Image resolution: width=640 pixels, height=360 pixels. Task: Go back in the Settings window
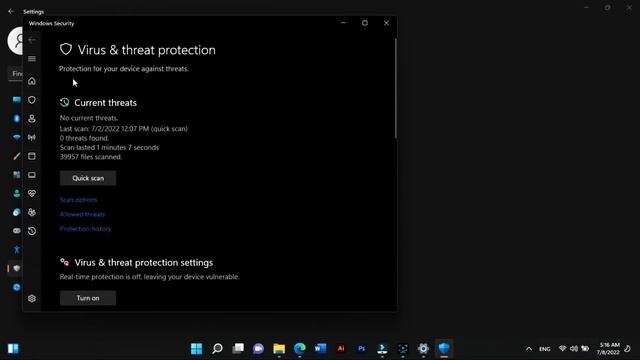point(11,11)
